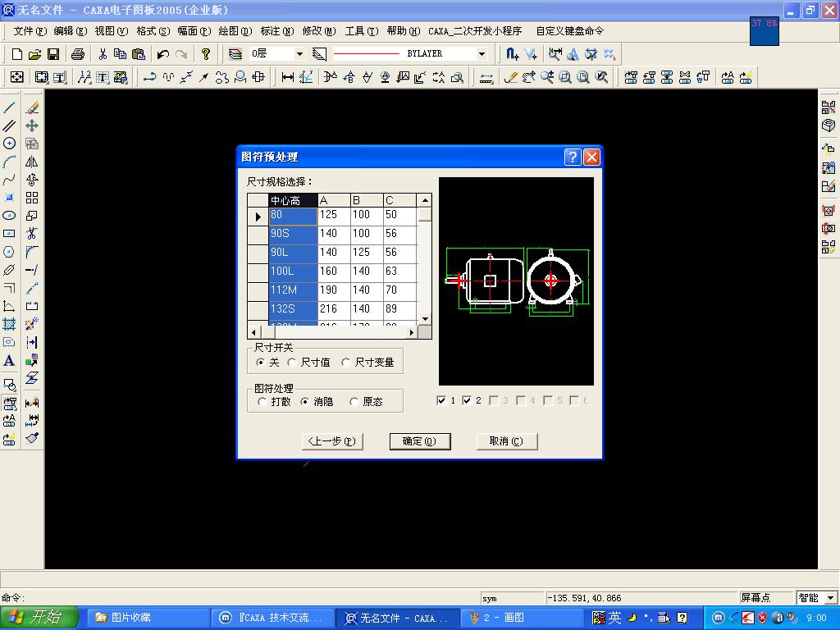The height and width of the screenshot is (630, 840).
Task: Select the Mirror tool icon
Action: click(32, 162)
